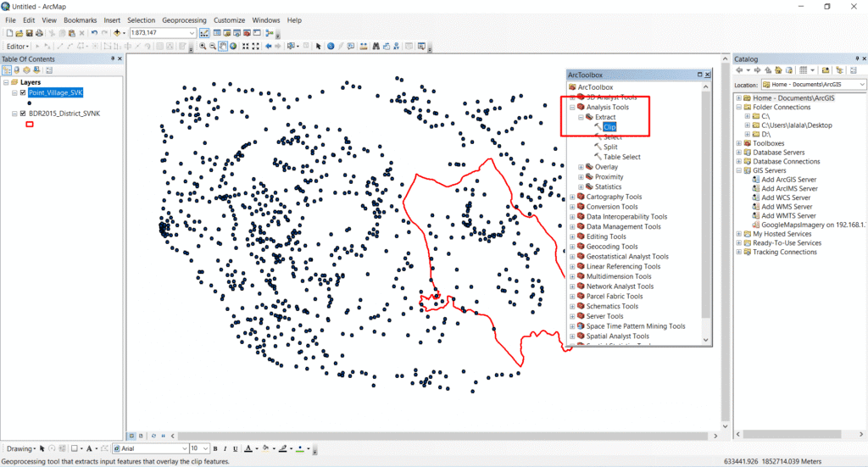The width and height of the screenshot is (868, 467).
Task: Click the Add Data button
Action: tap(117, 33)
